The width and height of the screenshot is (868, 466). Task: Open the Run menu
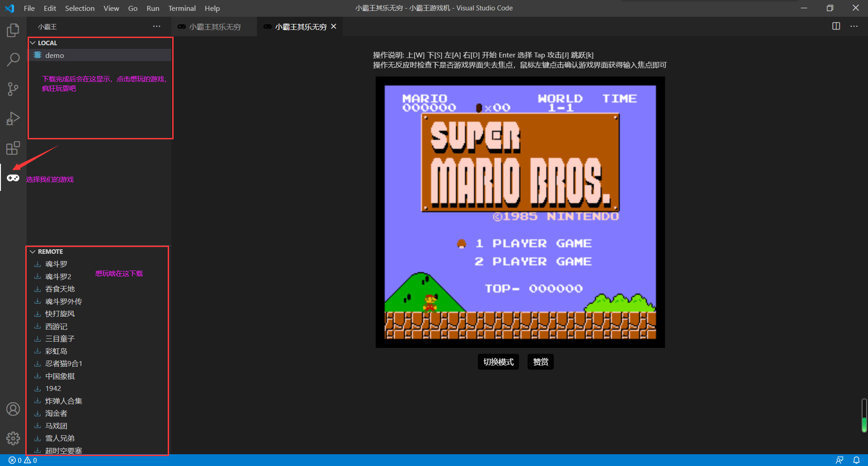[x=153, y=8]
